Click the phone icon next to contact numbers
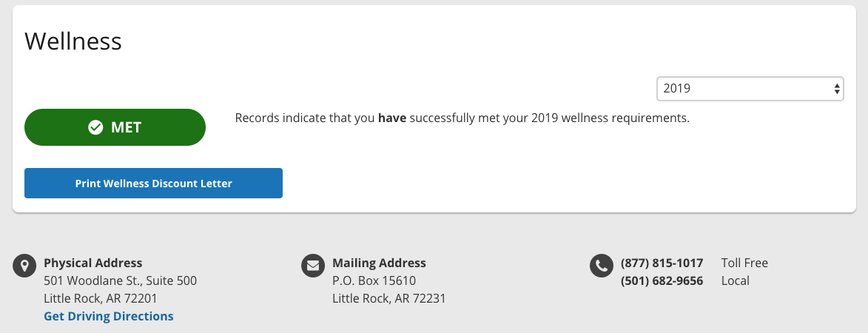The width and height of the screenshot is (868, 333). coord(601,266)
